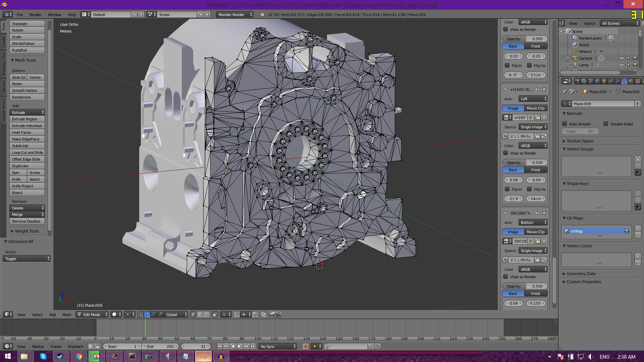Expand the Geometry Data panel
This screenshot has height=362, width=644.
tap(581, 274)
